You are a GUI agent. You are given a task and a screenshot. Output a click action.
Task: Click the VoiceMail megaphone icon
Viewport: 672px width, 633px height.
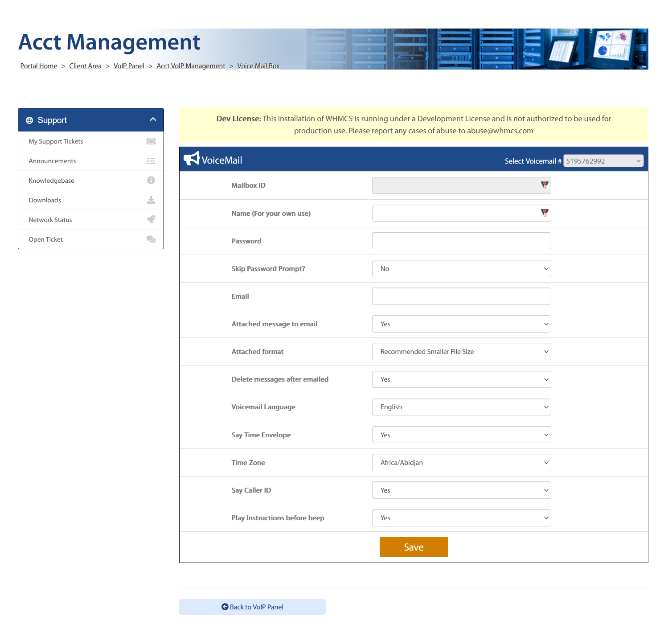pos(192,158)
